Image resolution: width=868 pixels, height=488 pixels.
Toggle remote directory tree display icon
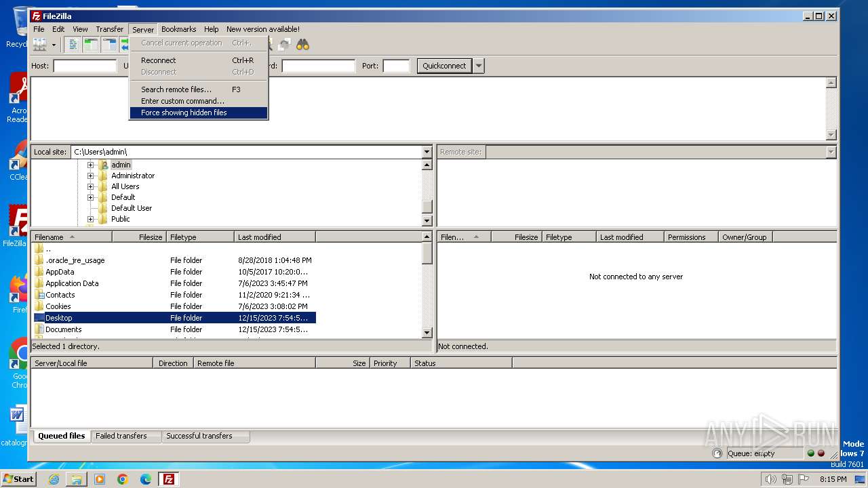click(109, 45)
